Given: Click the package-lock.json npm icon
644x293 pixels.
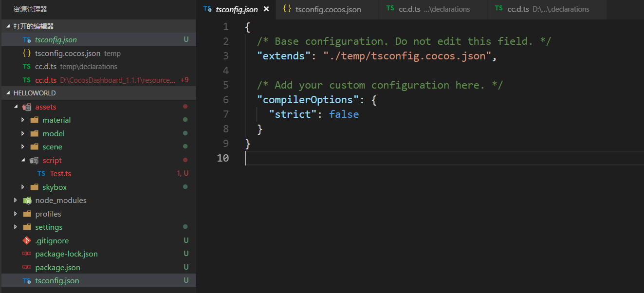Looking at the screenshot, I should click(27, 254).
